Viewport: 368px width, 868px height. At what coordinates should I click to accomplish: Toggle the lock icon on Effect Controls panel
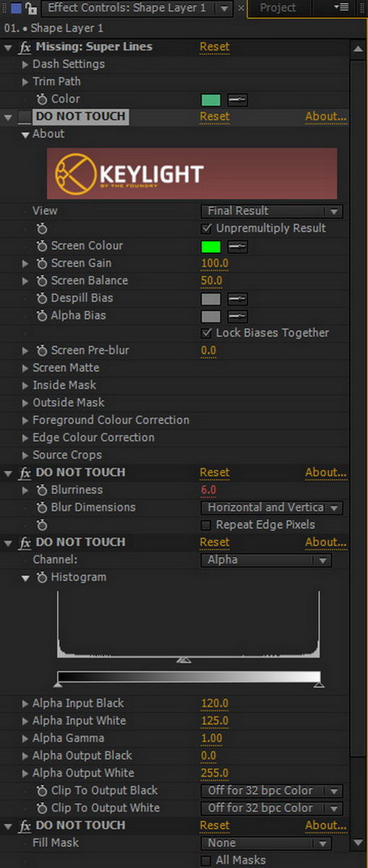[x=30, y=8]
